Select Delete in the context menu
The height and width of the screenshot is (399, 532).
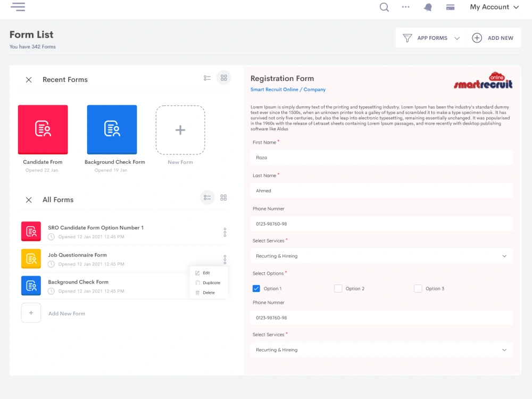(207, 293)
